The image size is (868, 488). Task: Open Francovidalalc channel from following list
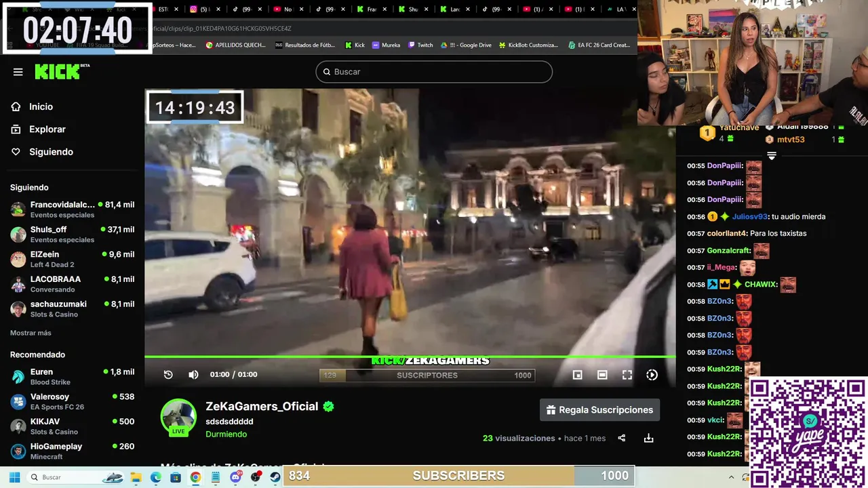72,209
